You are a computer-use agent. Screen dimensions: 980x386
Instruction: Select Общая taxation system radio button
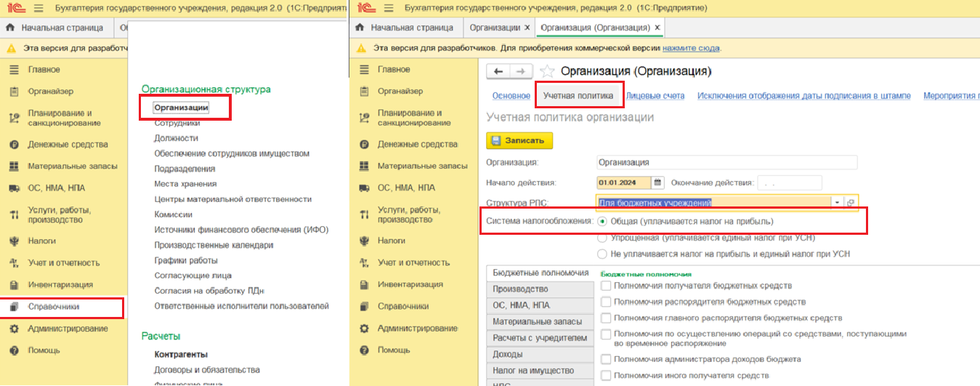point(602,221)
